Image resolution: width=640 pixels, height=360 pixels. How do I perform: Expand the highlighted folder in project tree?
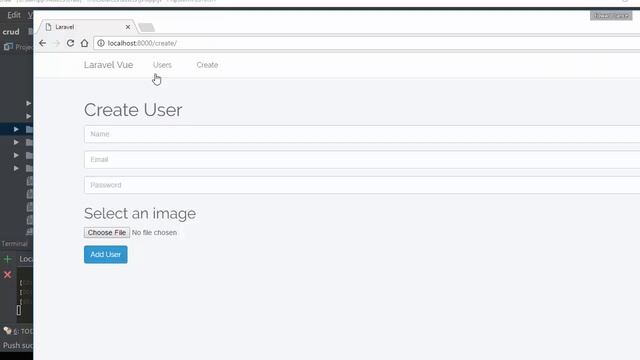[x=16, y=129]
